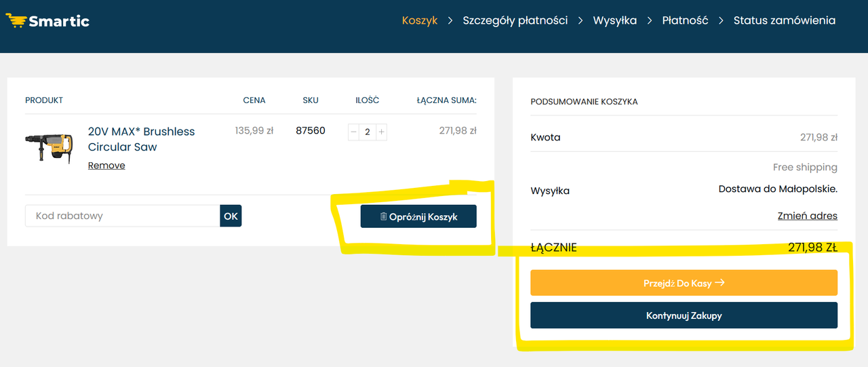This screenshot has width=868, height=367.
Task: Go to the Szczegóły płatności step
Action: click(x=515, y=20)
